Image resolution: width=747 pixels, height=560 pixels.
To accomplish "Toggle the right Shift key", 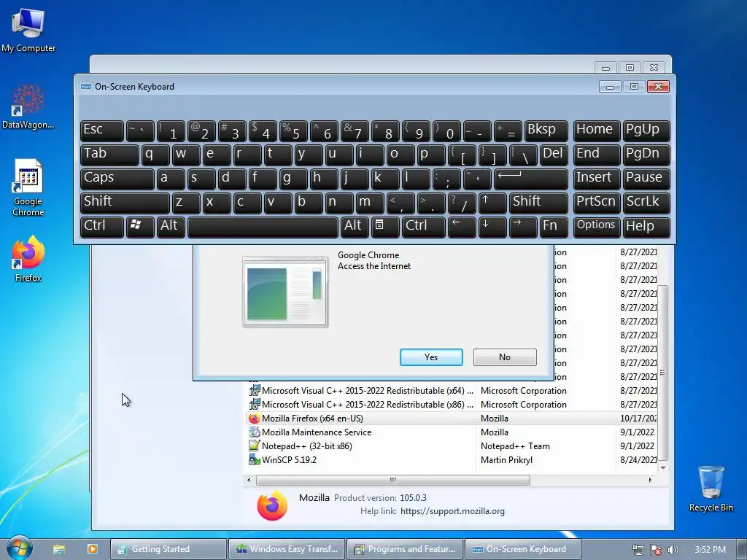I will tap(538, 203).
